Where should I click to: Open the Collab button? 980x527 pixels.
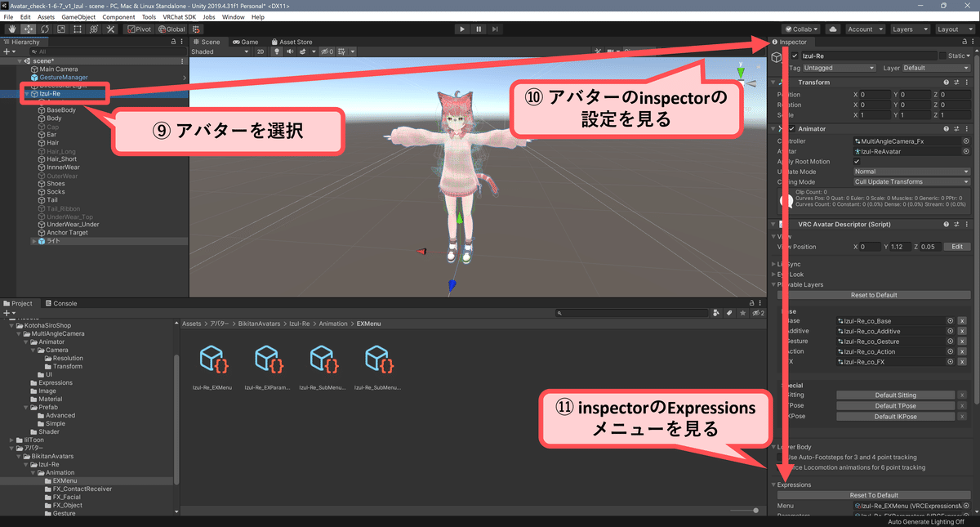800,29
